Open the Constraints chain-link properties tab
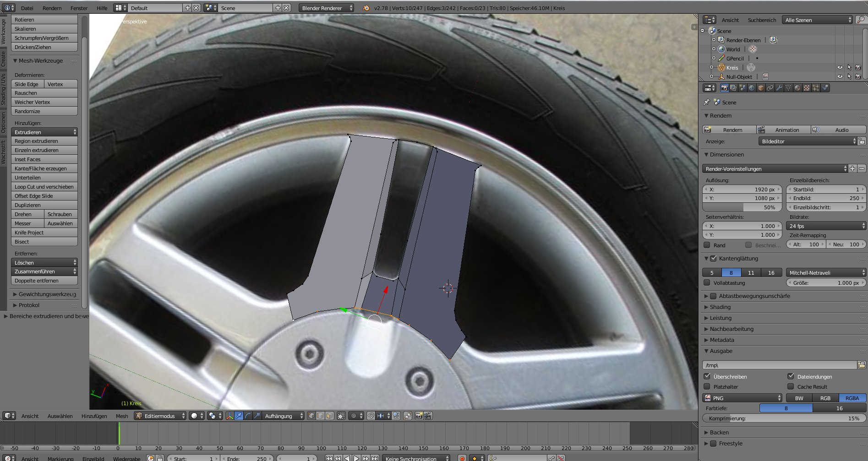Image resolution: width=868 pixels, height=461 pixels. coord(770,88)
